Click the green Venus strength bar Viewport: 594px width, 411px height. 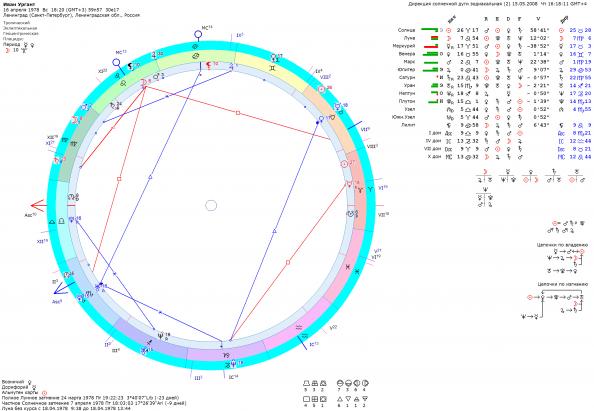pos(430,54)
